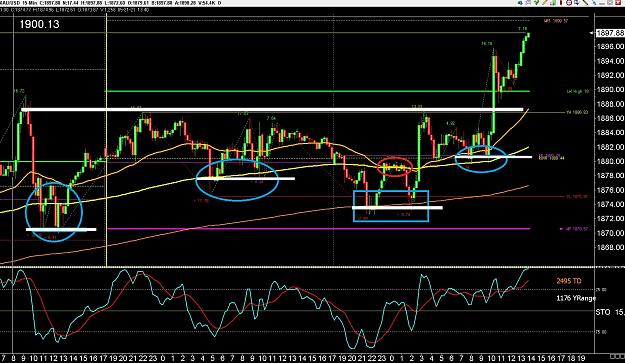This screenshot has width=625, height=363.
Task: Click the 1888.00 price axis label
Action: [x=610, y=104]
